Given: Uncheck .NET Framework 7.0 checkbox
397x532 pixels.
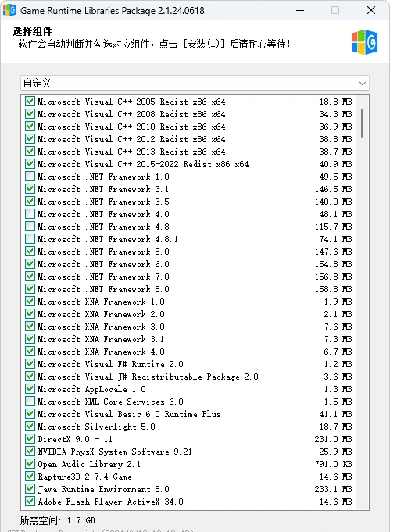Looking at the screenshot, I should pyautogui.click(x=30, y=277).
